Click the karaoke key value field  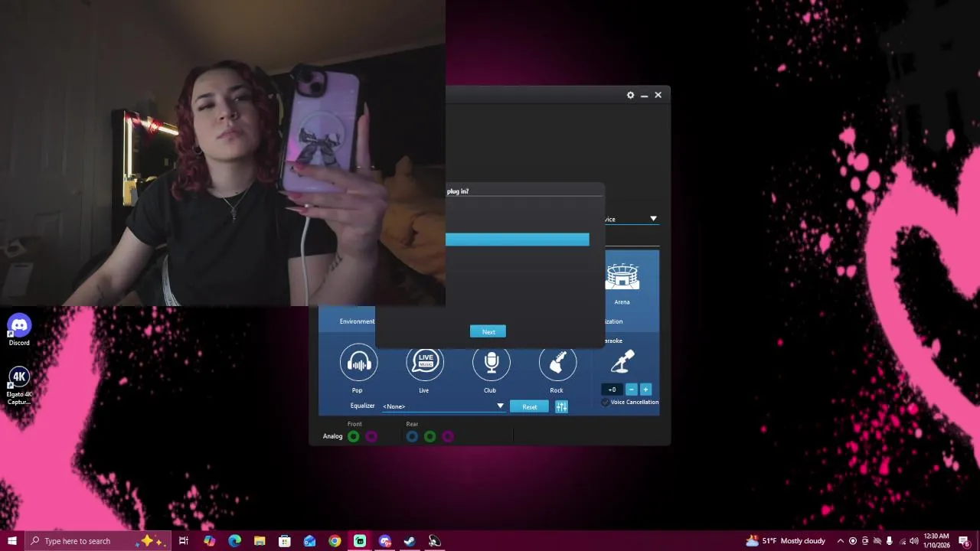(x=612, y=390)
